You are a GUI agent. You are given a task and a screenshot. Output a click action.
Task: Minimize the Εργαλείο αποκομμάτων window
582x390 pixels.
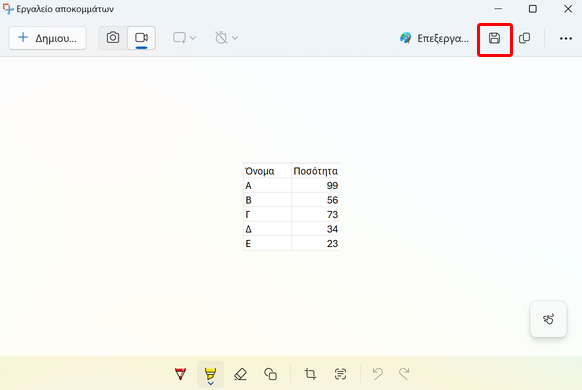point(498,9)
